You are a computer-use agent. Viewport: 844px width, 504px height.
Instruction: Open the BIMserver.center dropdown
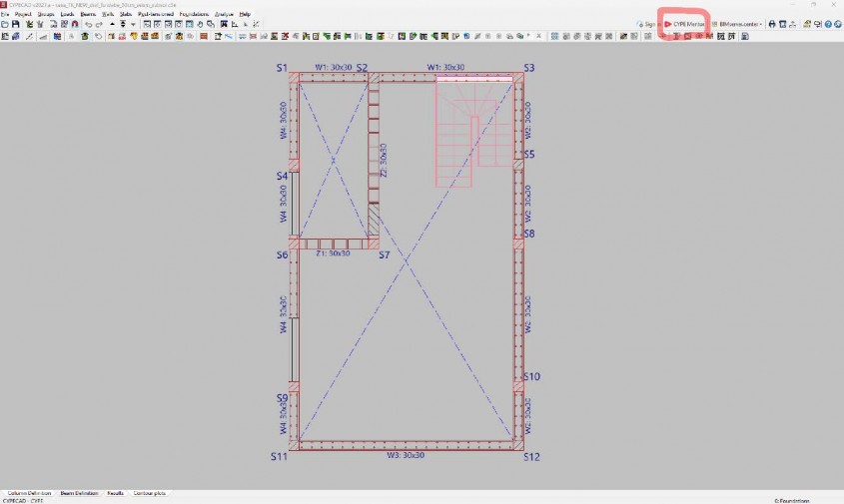pyautogui.click(x=737, y=24)
